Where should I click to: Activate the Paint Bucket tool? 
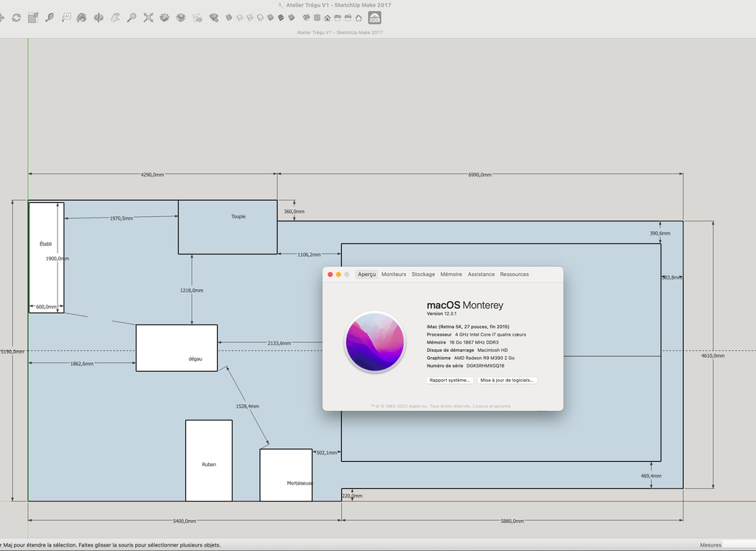tap(81, 18)
